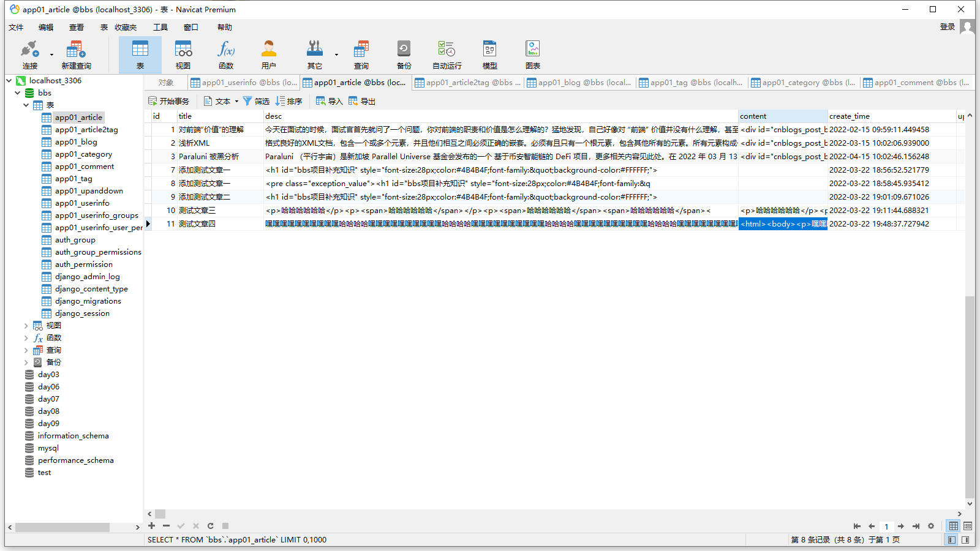Click the content column header
The image size is (980, 551).
coord(783,116)
